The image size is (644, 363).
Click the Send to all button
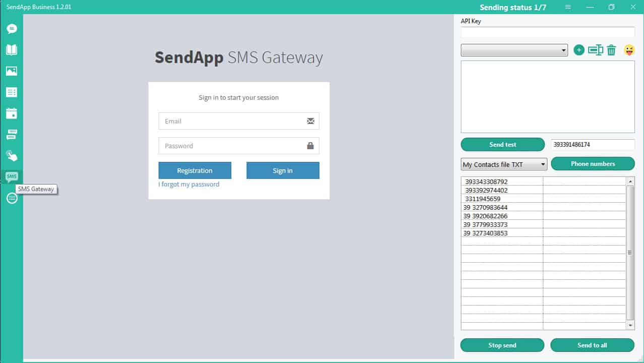click(592, 345)
